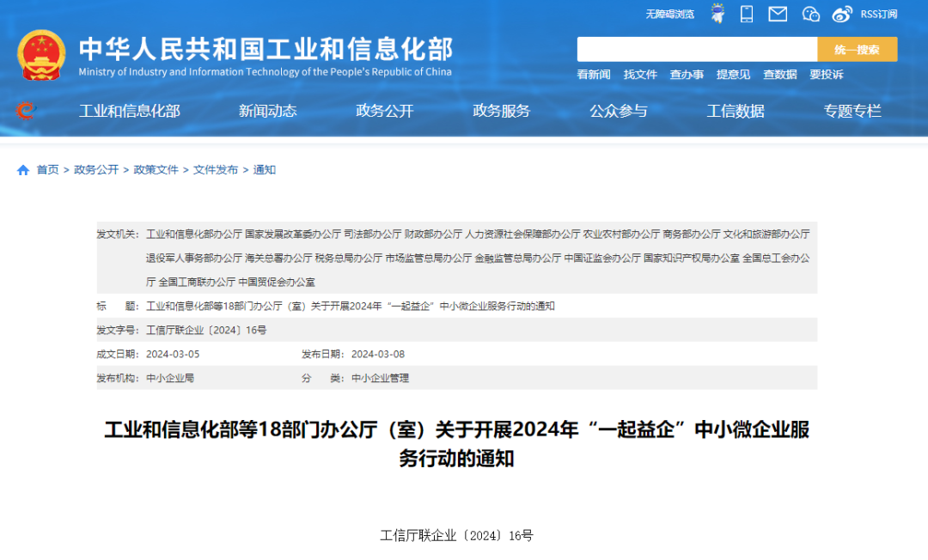Open the WeChat sharing icon
This screenshot has height=560, width=928.
point(809,13)
